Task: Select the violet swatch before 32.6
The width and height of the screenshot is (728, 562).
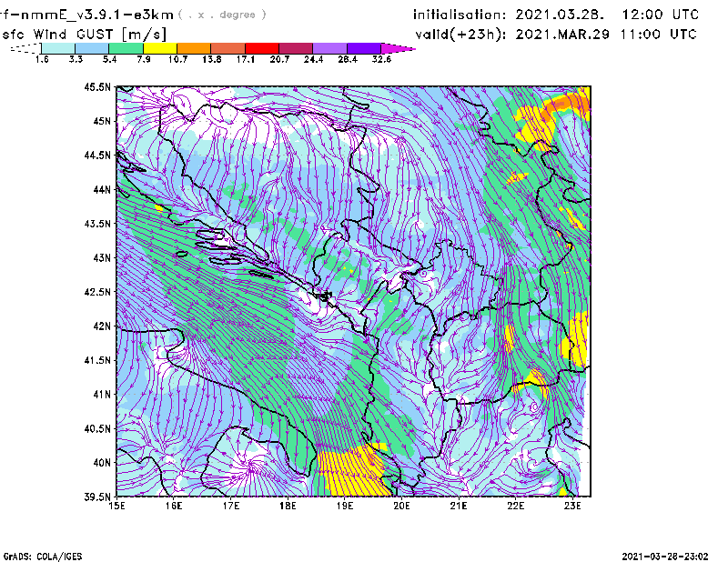Action: click(364, 48)
